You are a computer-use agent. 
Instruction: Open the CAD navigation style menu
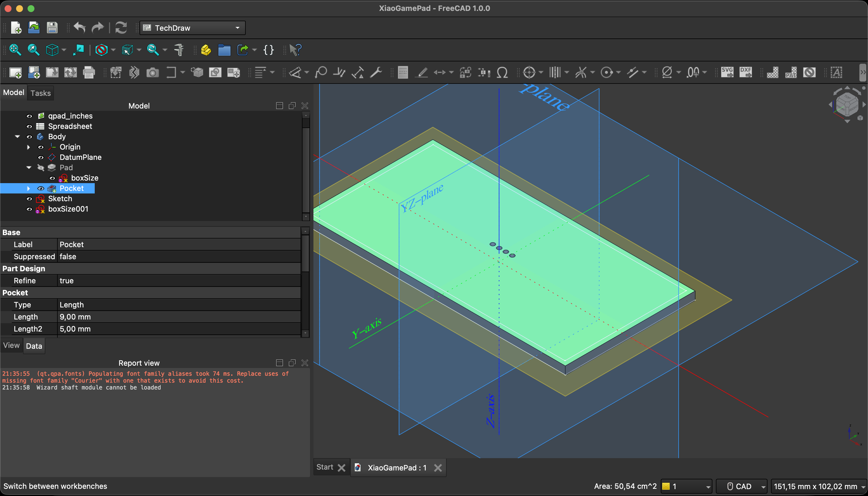[x=742, y=486]
